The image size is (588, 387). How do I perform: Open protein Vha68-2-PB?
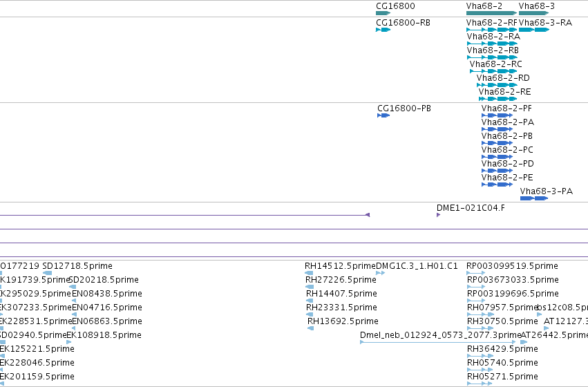pos(507,137)
